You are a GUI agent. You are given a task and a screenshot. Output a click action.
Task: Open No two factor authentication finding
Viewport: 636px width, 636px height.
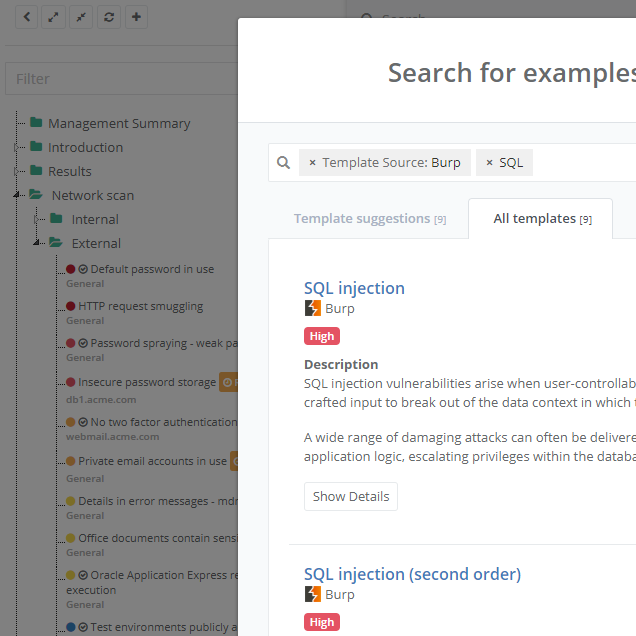point(164,422)
